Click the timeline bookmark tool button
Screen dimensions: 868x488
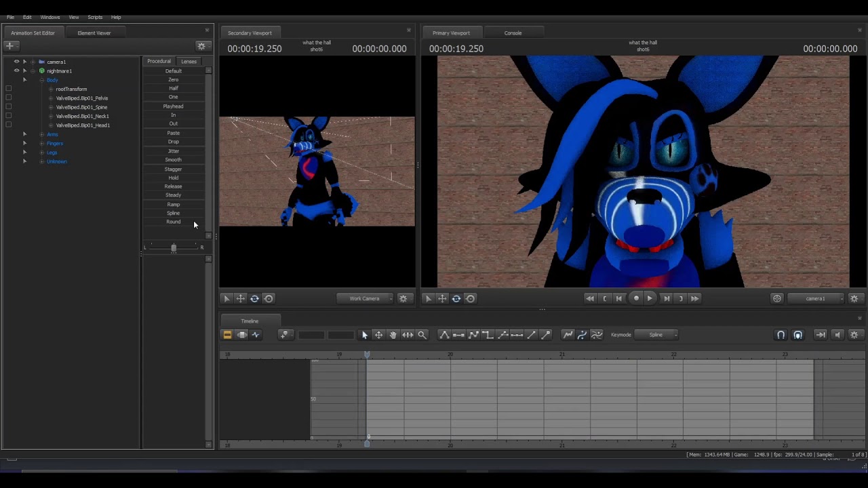(285, 335)
